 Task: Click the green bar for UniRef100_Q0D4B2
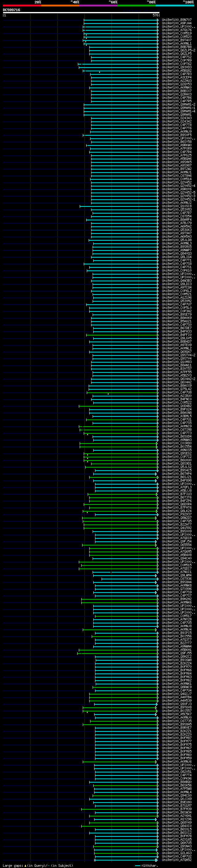(x=119, y=406)
